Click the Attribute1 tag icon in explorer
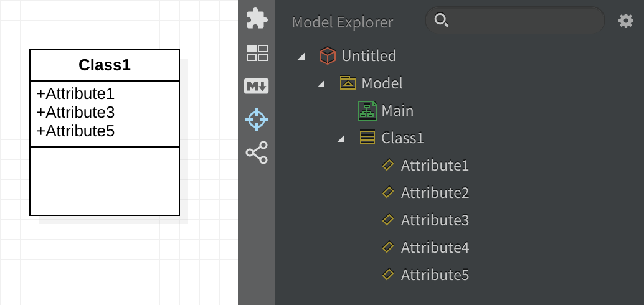Image resolution: width=644 pixels, height=305 pixels. (388, 165)
